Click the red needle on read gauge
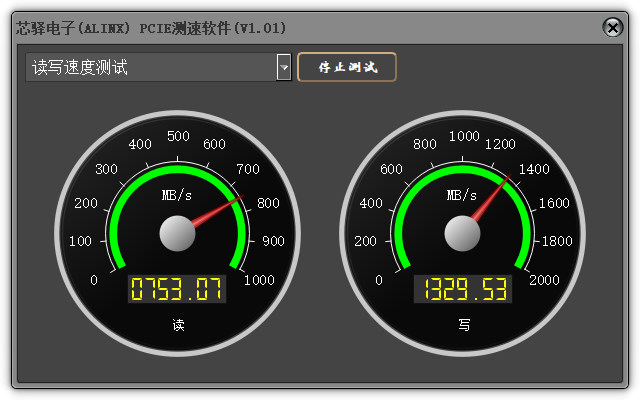This screenshot has width=640, height=400. tap(218, 211)
